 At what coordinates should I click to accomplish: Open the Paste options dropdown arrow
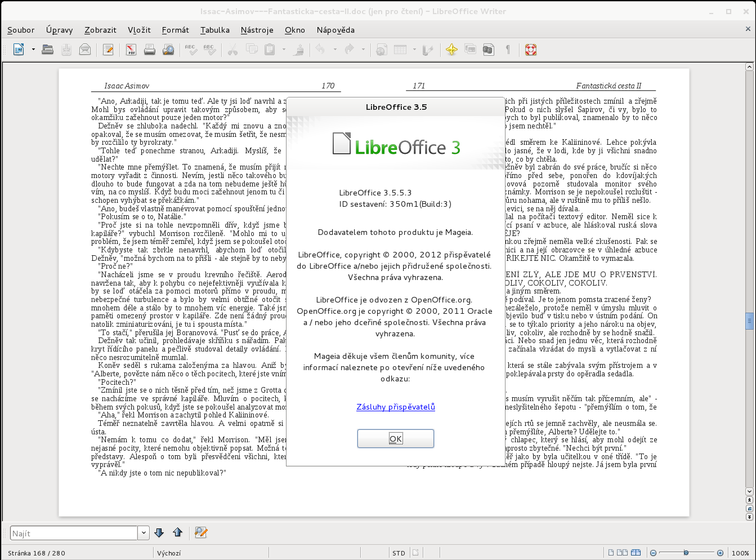pyautogui.click(x=284, y=50)
